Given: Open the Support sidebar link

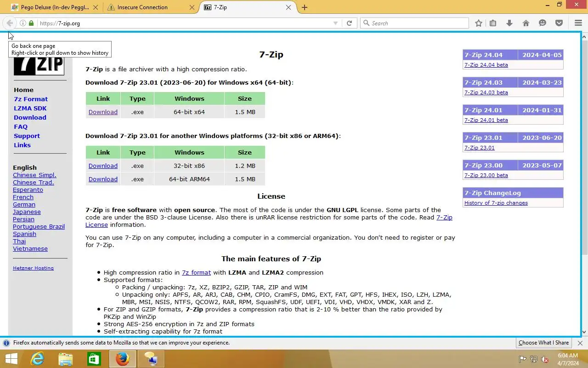Looking at the screenshot, I should (27, 136).
